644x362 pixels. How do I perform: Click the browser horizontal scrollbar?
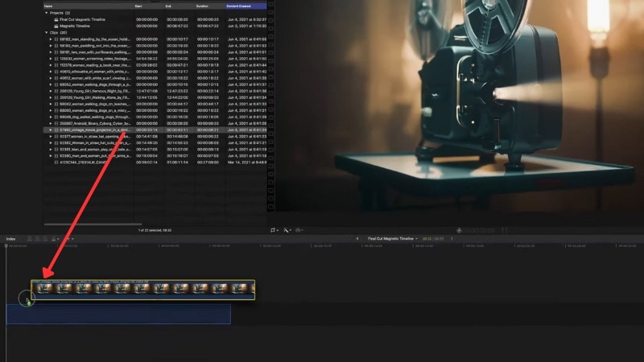point(93,224)
